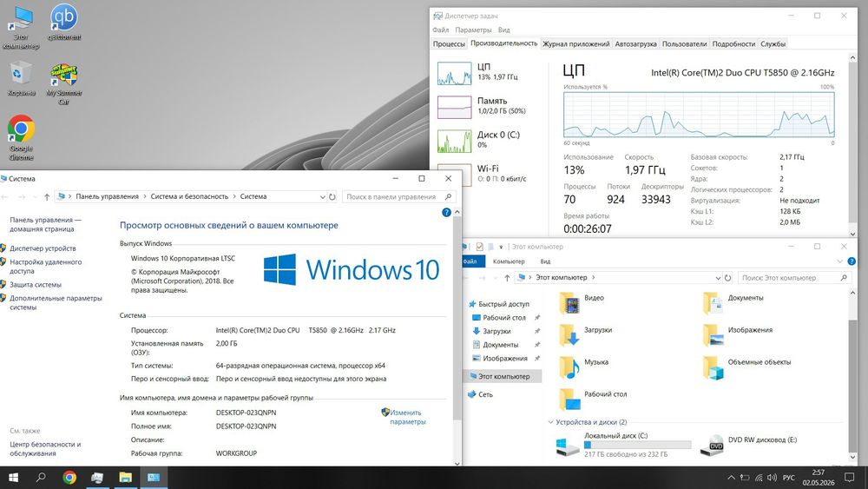Image resolution: width=868 pixels, height=489 pixels.
Task: Open the Videos folder icon
Action: pyautogui.click(x=569, y=303)
